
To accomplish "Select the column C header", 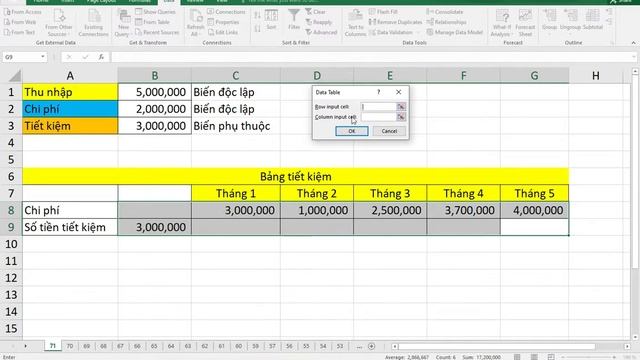I will (236, 76).
